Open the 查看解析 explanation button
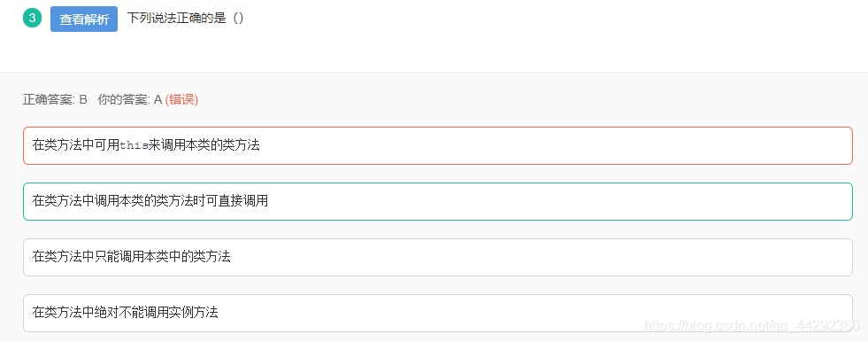 (84, 19)
